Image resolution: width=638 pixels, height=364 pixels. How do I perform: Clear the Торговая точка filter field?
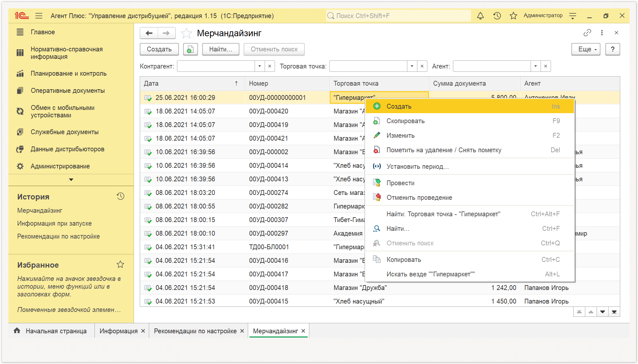point(422,66)
